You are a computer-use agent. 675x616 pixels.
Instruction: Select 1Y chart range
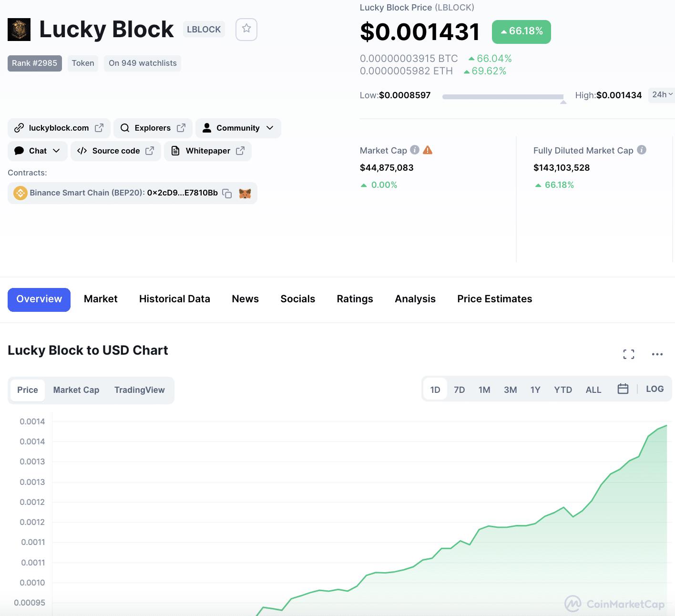(x=535, y=390)
